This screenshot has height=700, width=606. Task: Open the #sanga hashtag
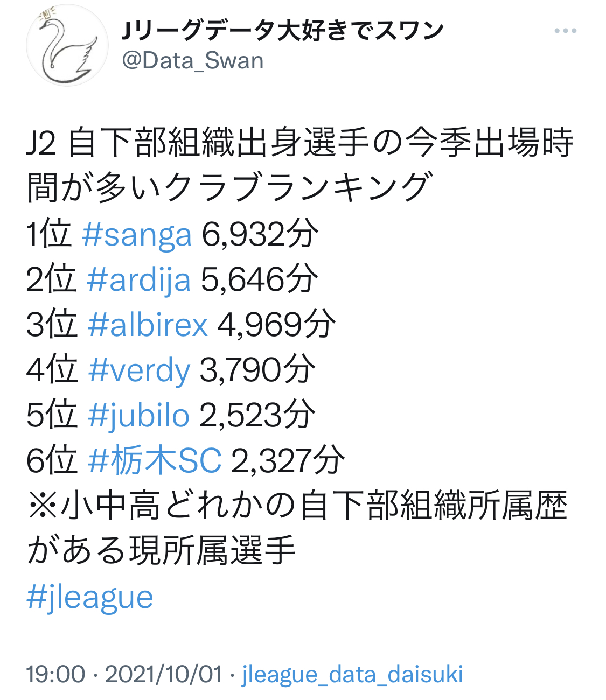pyautogui.click(x=137, y=235)
